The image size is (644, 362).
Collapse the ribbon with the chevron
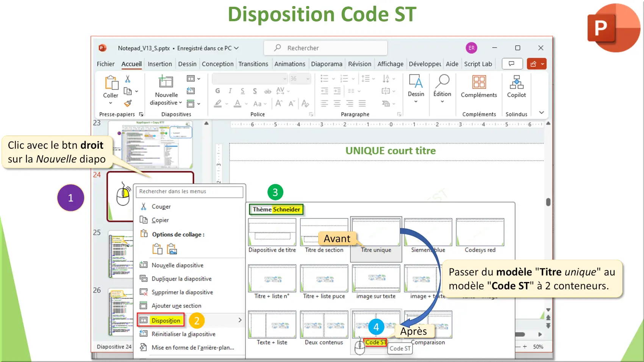[541, 112]
